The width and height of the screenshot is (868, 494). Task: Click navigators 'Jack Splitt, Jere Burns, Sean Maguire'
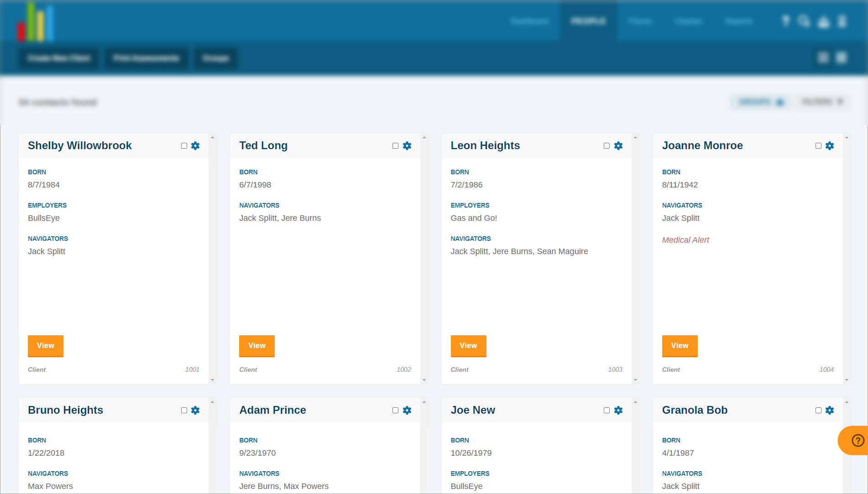point(519,251)
